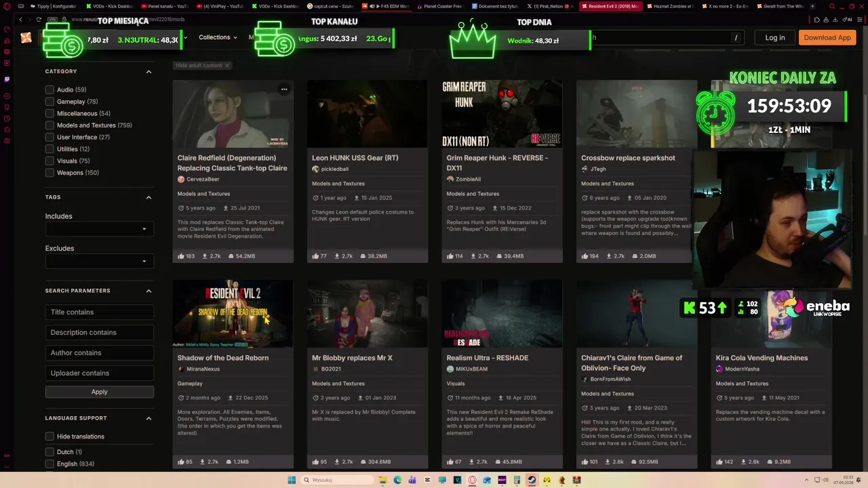Image resolution: width=868 pixels, height=488 pixels.
Task: Check the Gameplay category filter
Action: click(50, 102)
